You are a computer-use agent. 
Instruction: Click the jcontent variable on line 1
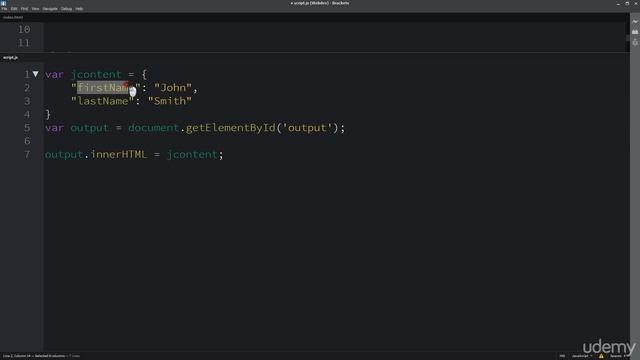click(96, 74)
